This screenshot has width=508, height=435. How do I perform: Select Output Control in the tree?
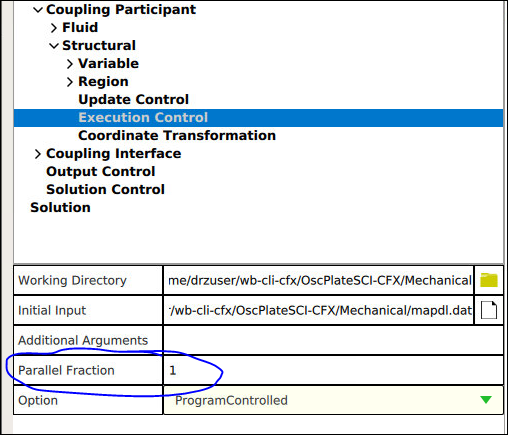coord(101,171)
